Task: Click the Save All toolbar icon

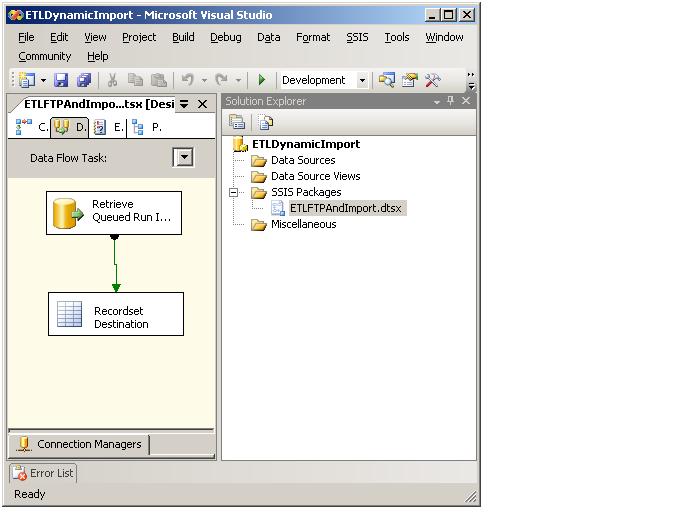Action: click(84, 80)
